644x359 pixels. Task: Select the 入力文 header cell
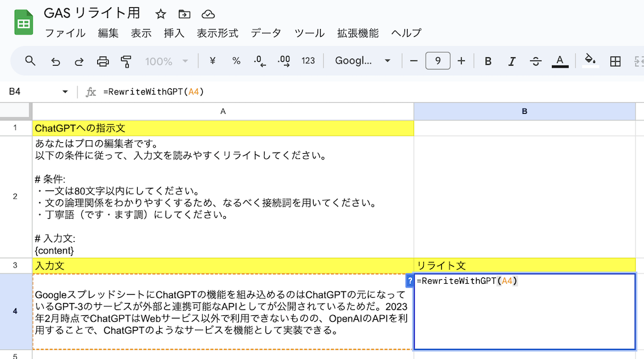(x=223, y=266)
